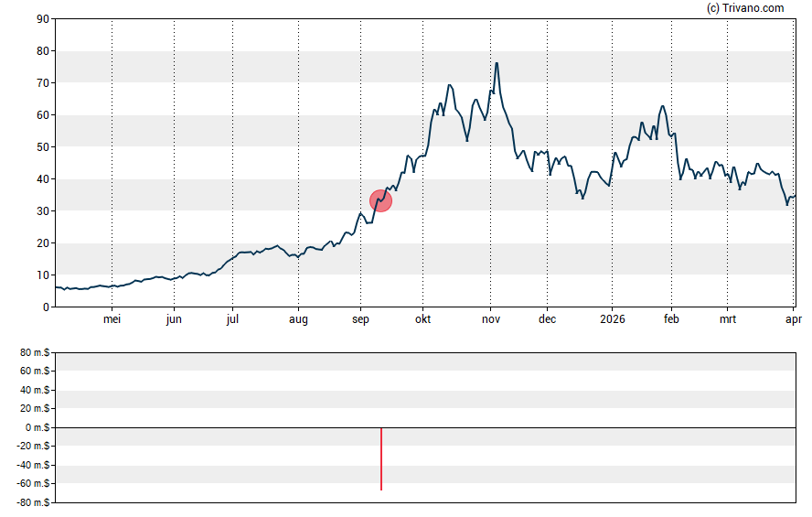This screenshot has height=517, width=812.
Task: Click the '-40 m.$' axis label
Action: coord(33,465)
